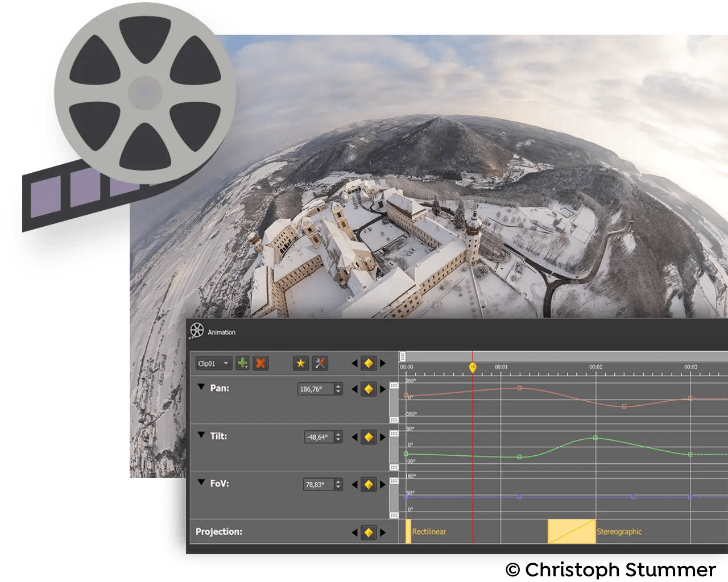Screen dimensions: 728x582
Task: Click the keyframe diamond icon on the Pan row
Action: tap(369, 389)
